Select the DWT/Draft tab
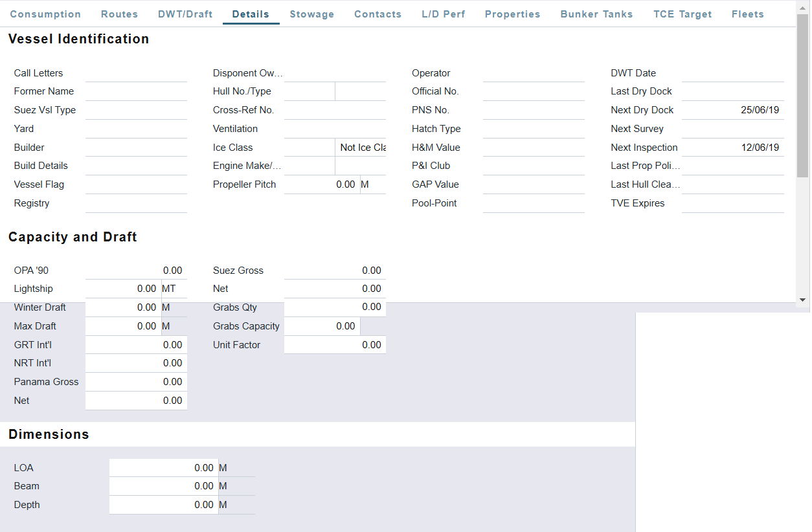 [185, 14]
